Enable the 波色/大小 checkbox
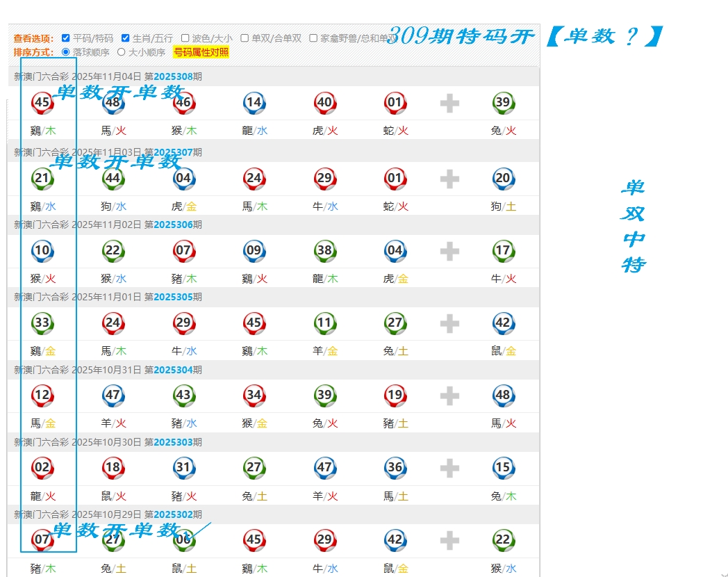This screenshot has width=728, height=577. (x=185, y=38)
